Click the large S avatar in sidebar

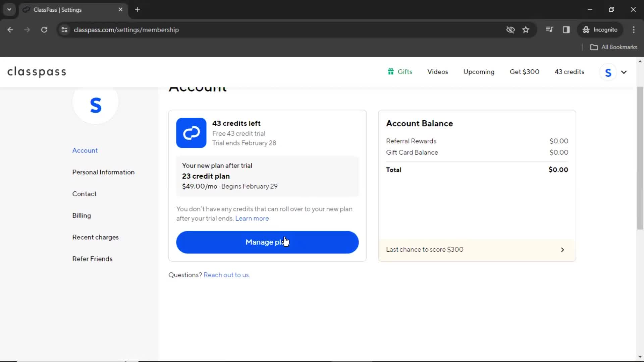click(96, 105)
